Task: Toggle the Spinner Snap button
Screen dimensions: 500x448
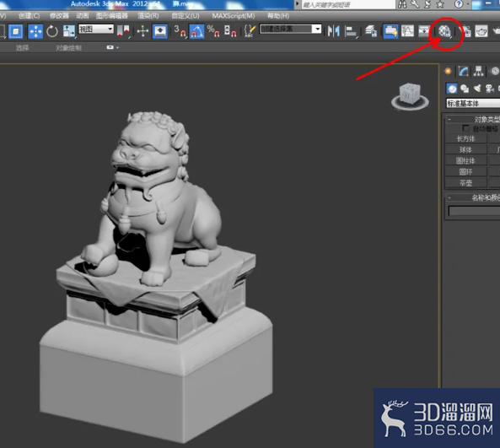Action: click(x=230, y=31)
